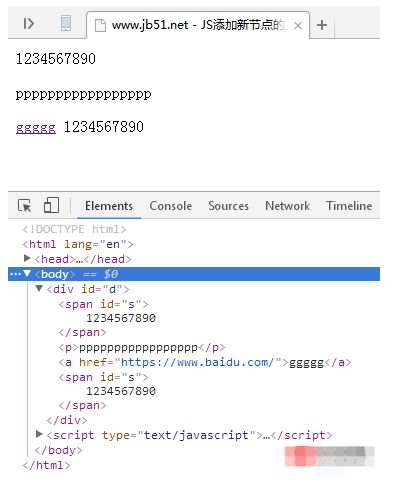This screenshot has height=481, width=403.
Task: Click the 1234567890 text beside the ggggg link
Action: coord(104,127)
